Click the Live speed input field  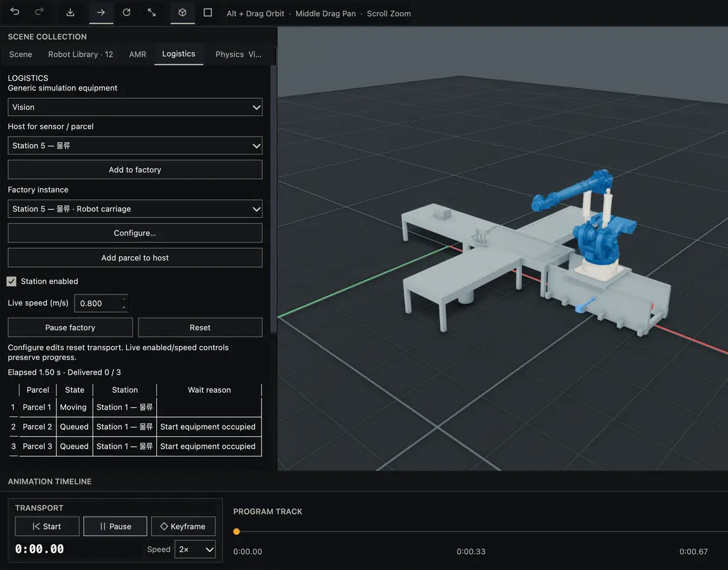[101, 304]
